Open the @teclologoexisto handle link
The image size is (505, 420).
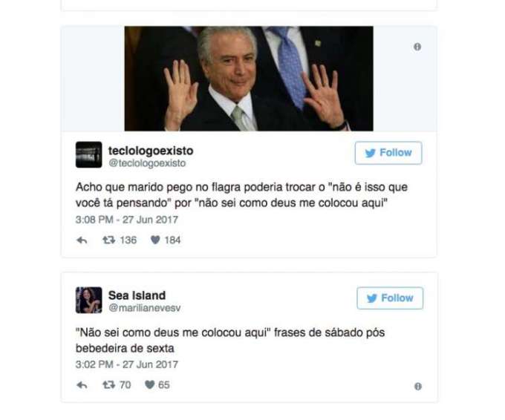pos(147,163)
